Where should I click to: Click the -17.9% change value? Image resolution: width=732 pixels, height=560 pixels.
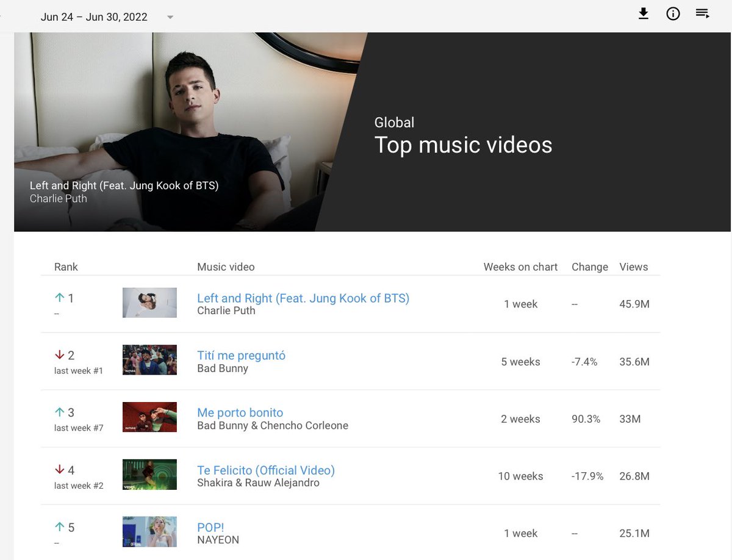tap(587, 476)
